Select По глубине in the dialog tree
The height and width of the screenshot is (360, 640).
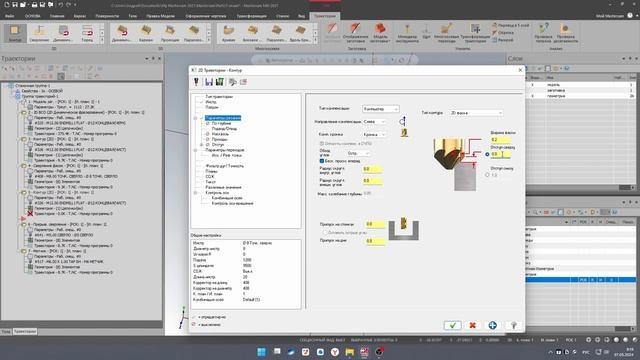[221, 123]
